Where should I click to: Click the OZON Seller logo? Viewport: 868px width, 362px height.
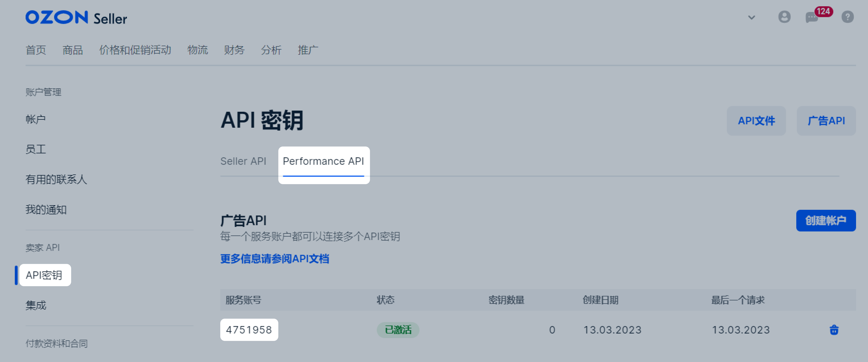[76, 18]
